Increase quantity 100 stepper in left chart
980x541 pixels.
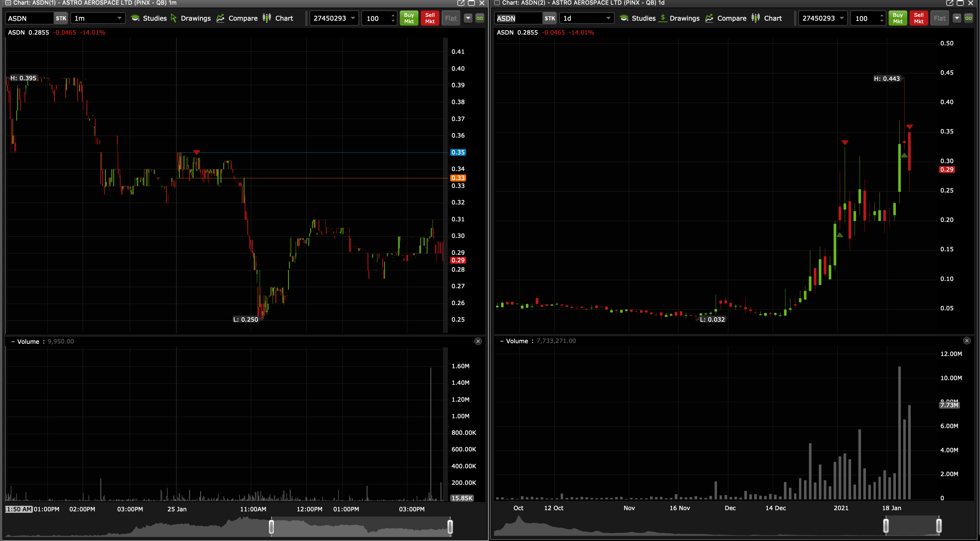393,16
